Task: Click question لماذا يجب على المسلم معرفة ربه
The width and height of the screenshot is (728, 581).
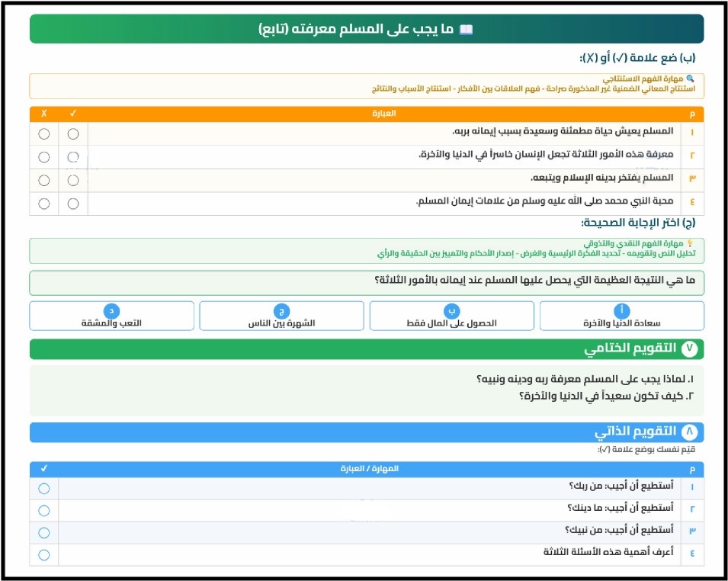Action: 585,379
